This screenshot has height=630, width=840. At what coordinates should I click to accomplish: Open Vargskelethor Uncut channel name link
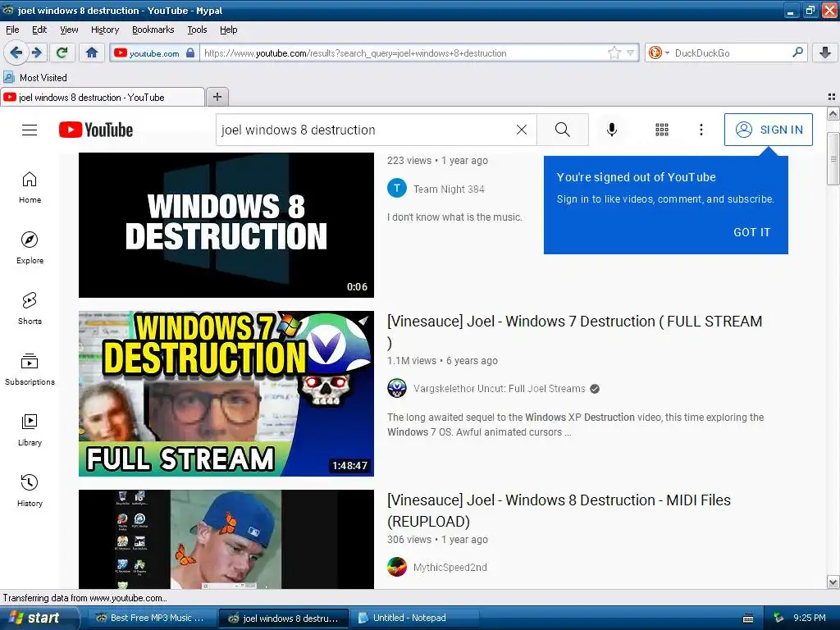(x=500, y=388)
